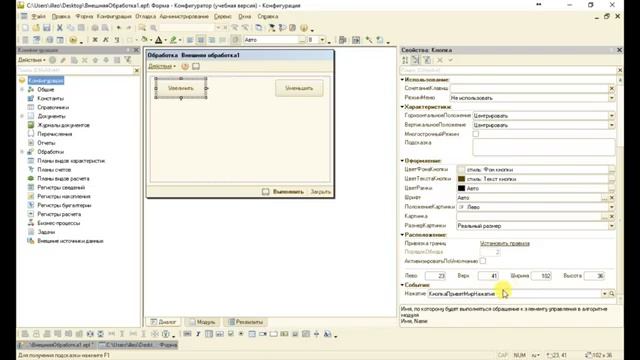Open the Администрирование menu

coord(184,16)
